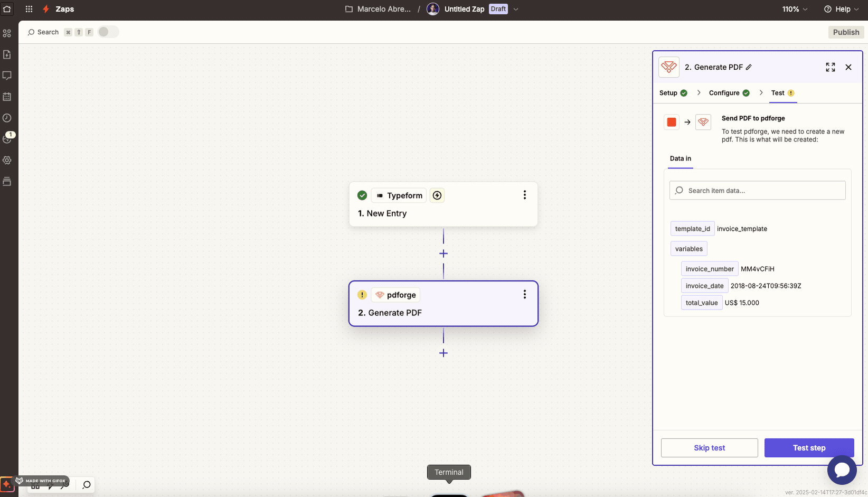The height and width of the screenshot is (497, 868).
Task: Open the Zaps flash icon in the top bar
Action: click(x=46, y=9)
